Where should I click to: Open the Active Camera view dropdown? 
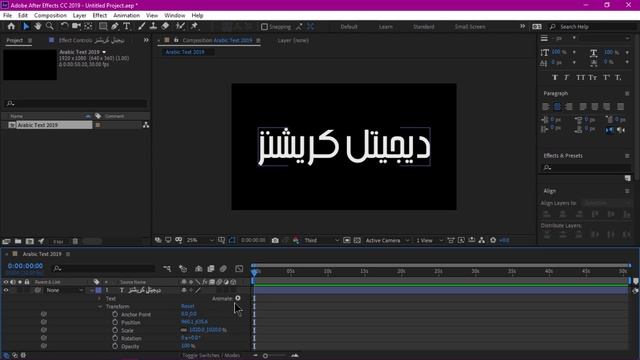coord(387,240)
